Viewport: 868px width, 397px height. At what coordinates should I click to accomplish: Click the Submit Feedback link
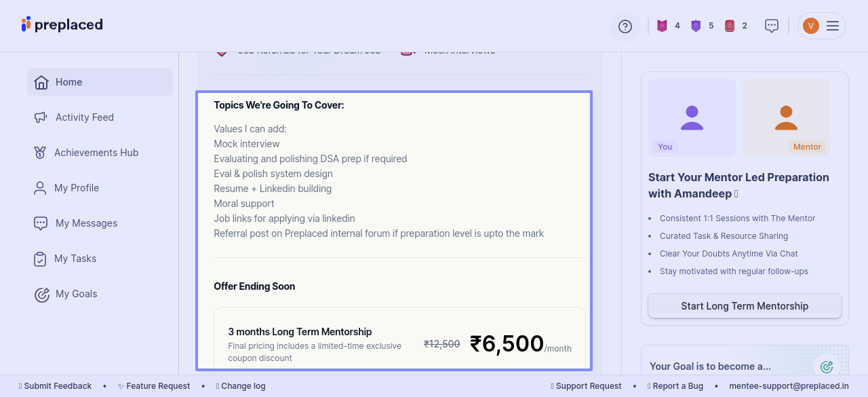[x=58, y=386]
